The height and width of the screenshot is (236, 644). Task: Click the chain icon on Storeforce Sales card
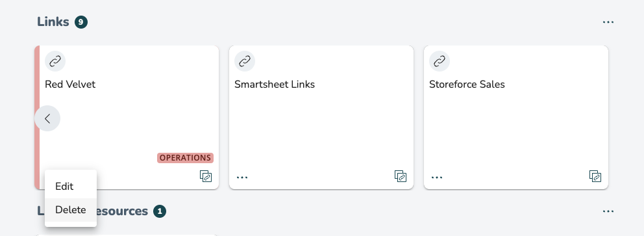point(440,62)
